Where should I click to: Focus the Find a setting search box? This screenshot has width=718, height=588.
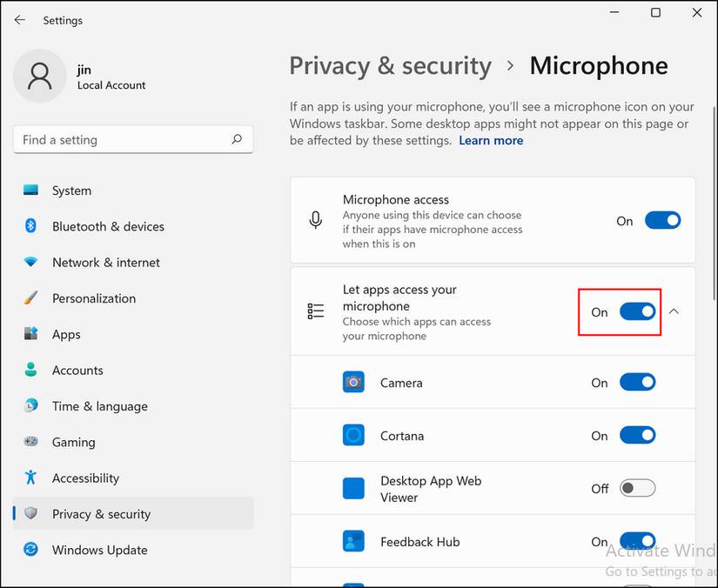pyautogui.click(x=122, y=140)
